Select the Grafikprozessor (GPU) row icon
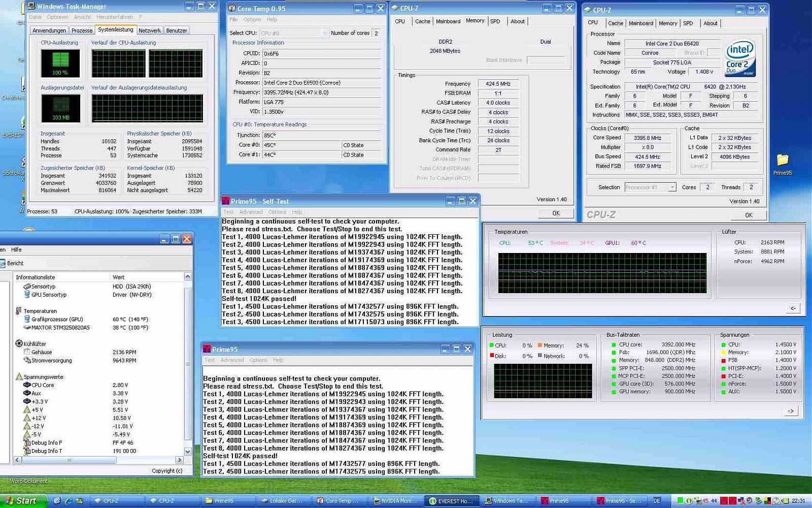The width and height of the screenshot is (812, 508). pyautogui.click(x=27, y=319)
